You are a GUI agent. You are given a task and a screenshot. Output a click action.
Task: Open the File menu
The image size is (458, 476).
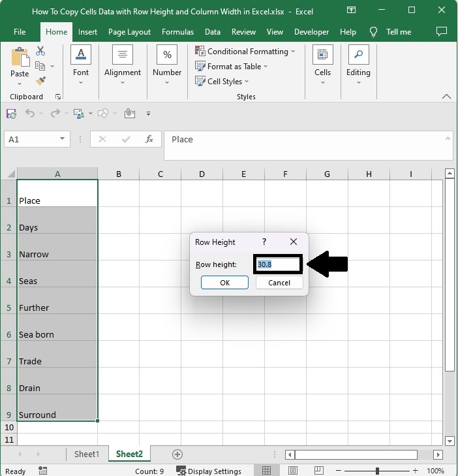pyautogui.click(x=20, y=31)
